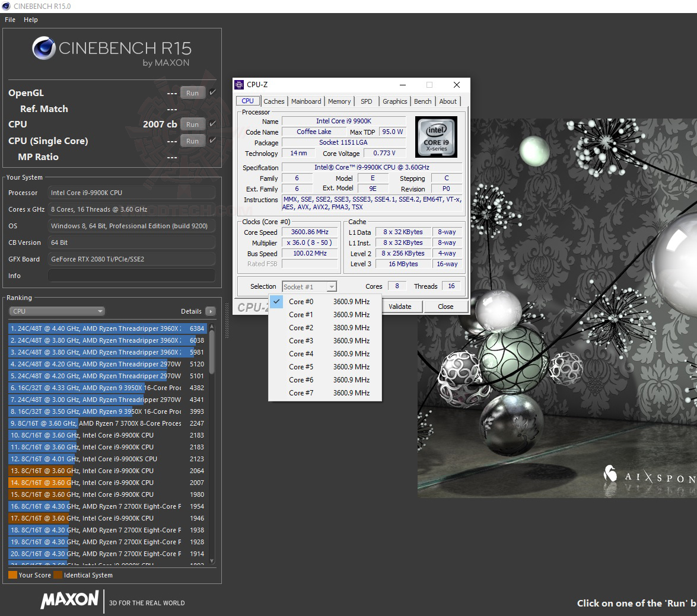Switch to the SPD tab in CPU-Z

point(366,101)
